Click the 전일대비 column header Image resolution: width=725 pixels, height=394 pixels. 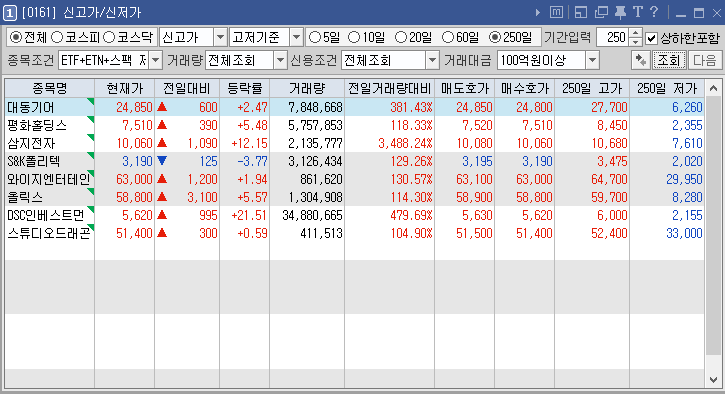pyautogui.click(x=187, y=88)
